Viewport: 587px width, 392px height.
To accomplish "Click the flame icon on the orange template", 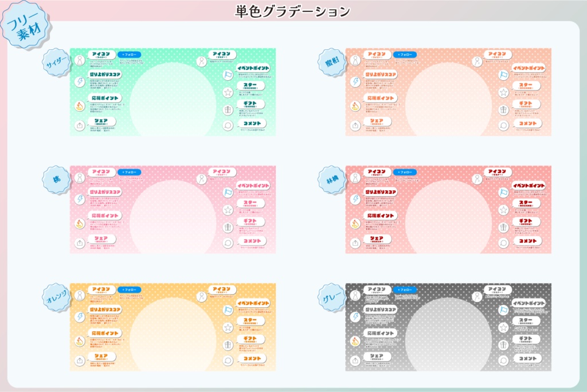I will 80,342.
